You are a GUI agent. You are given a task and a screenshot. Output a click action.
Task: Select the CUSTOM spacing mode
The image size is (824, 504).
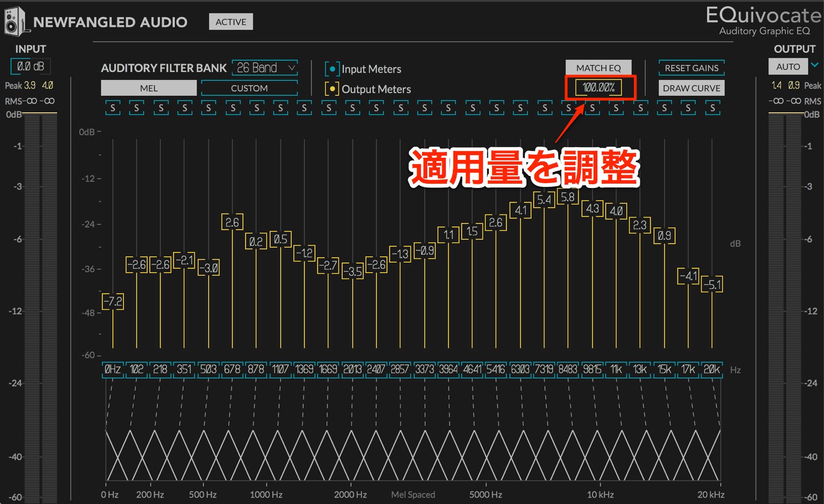tap(249, 88)
